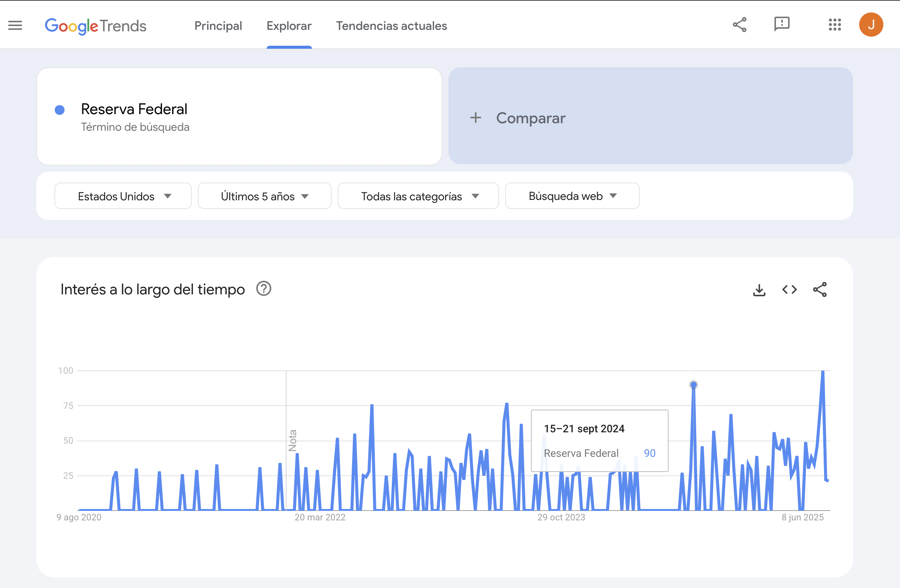Open Tendencias actuales tab
This screenshot has height=588, width=900.
tap(392, 26)
